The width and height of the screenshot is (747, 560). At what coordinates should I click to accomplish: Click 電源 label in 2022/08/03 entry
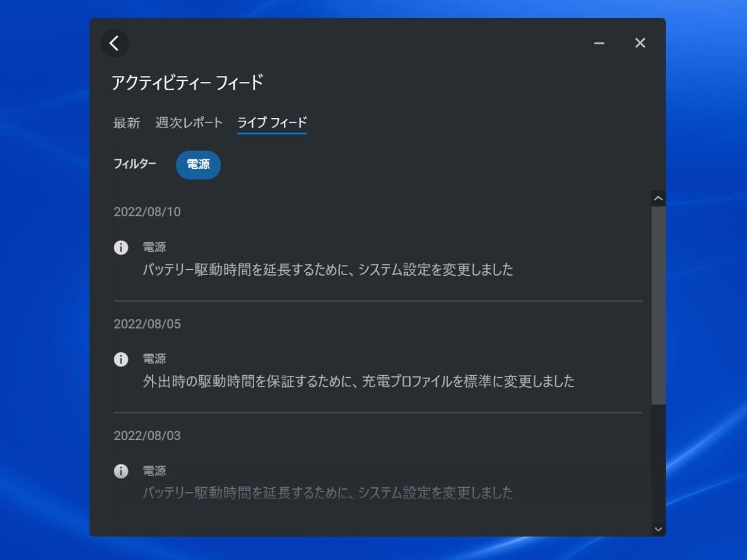[154, 471]
